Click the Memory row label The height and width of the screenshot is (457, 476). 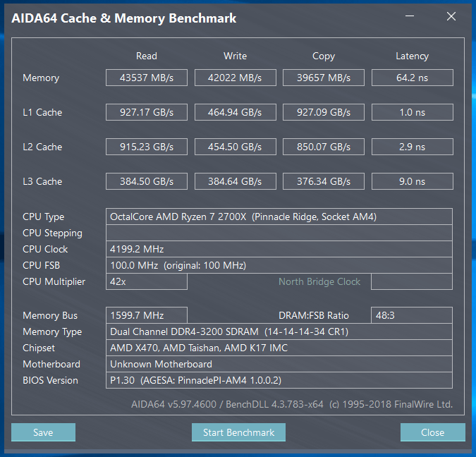click(x=41, y=78)
